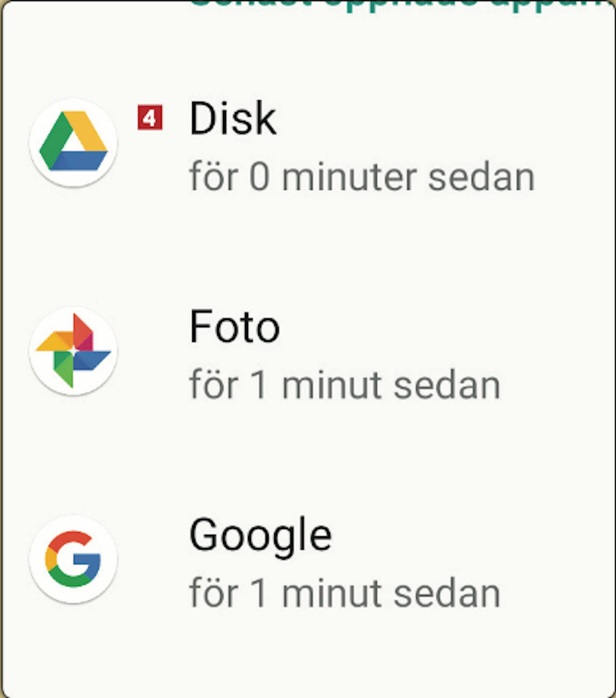Open the Disk app entry title
Screen dimensions: 616x698
point(233,119)
